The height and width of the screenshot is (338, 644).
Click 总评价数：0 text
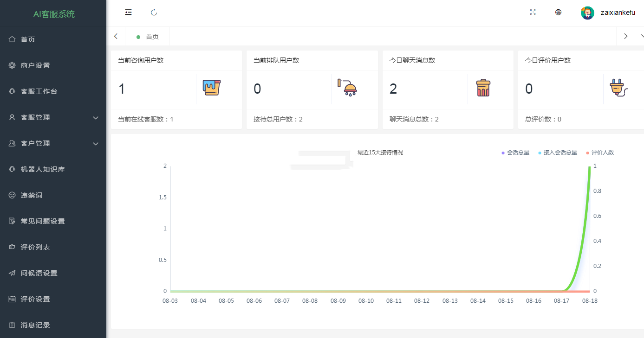(543, 119)
